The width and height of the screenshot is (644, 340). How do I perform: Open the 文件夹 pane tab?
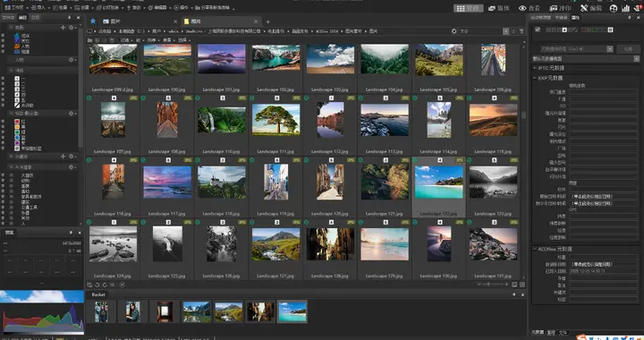(8, 18)
